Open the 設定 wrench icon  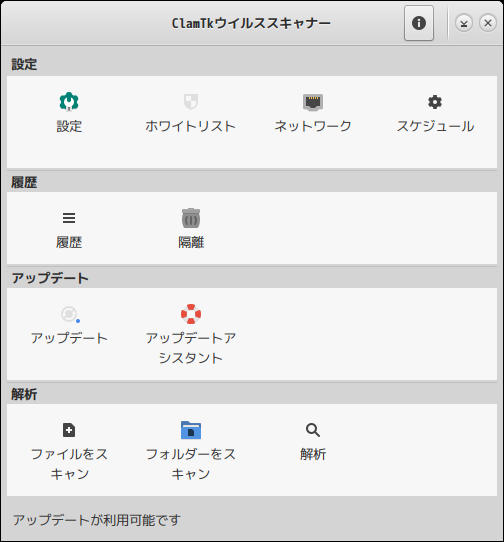pos(69,102)
